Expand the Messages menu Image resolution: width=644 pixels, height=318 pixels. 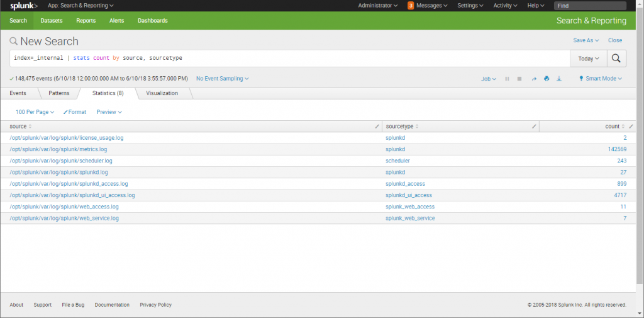[431, 6]
